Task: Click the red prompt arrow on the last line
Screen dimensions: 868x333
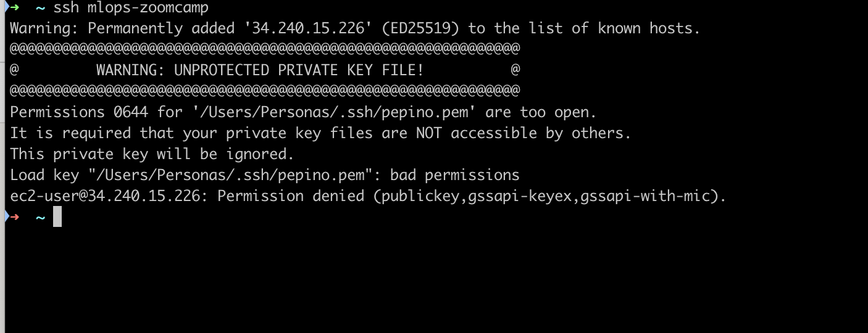Action: 15,217
